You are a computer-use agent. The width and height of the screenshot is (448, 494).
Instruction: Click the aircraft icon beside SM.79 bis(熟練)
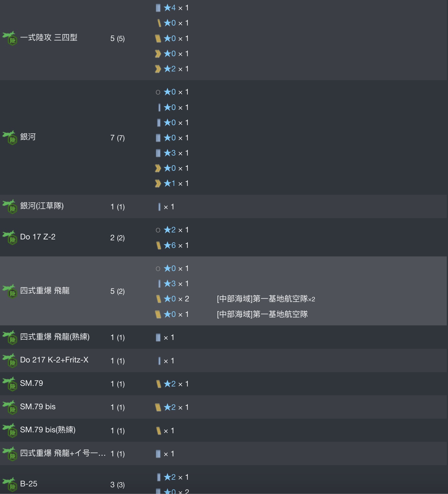click(x=9, y=431)
